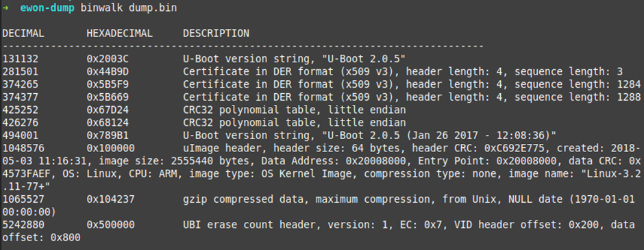Click the binwalk command text
Screen dimensions: 644x250
click(x=99, y=8)
